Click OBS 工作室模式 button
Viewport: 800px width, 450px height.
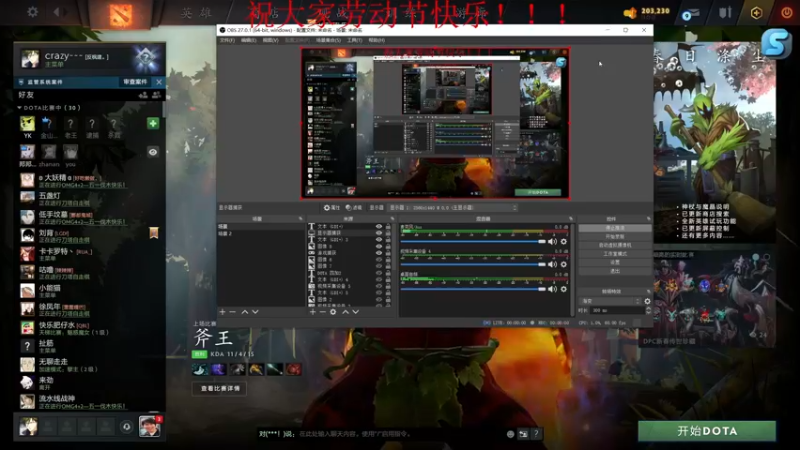[x=615, y=254]
